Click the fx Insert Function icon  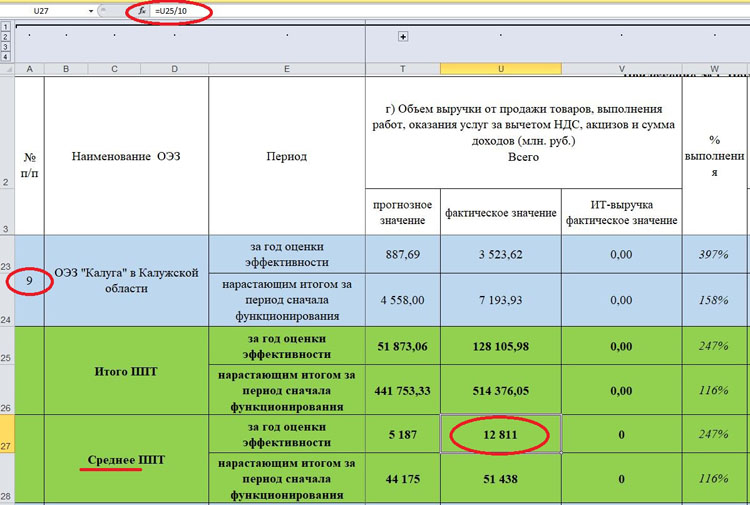[x=142, y=10]
